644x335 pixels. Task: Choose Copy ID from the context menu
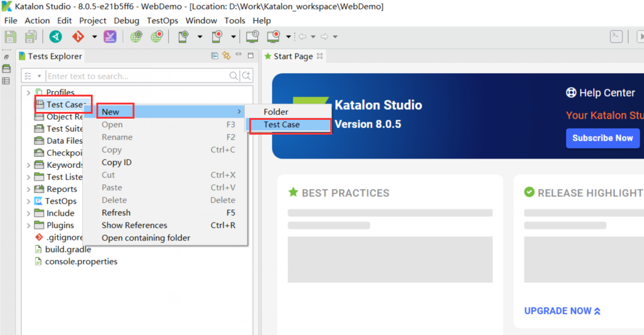(x=117, y=162)
